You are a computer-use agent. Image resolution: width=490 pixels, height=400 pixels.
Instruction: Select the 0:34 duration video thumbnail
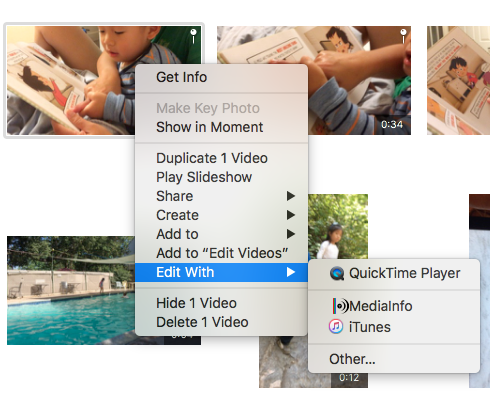359,100
